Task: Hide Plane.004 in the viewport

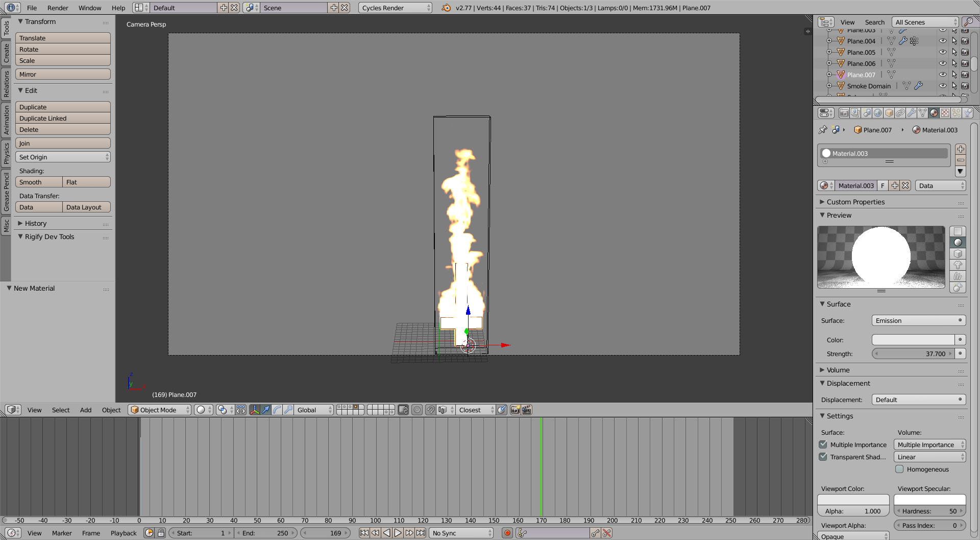Action: [x=943, y=41]
